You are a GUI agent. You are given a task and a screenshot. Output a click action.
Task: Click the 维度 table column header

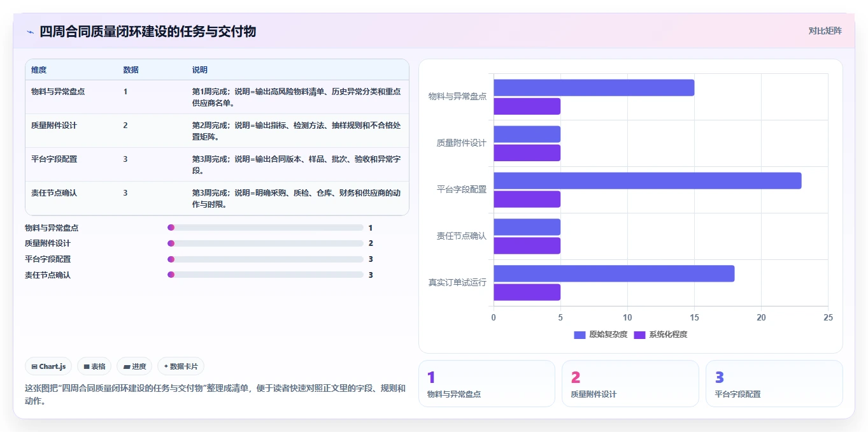39,70
